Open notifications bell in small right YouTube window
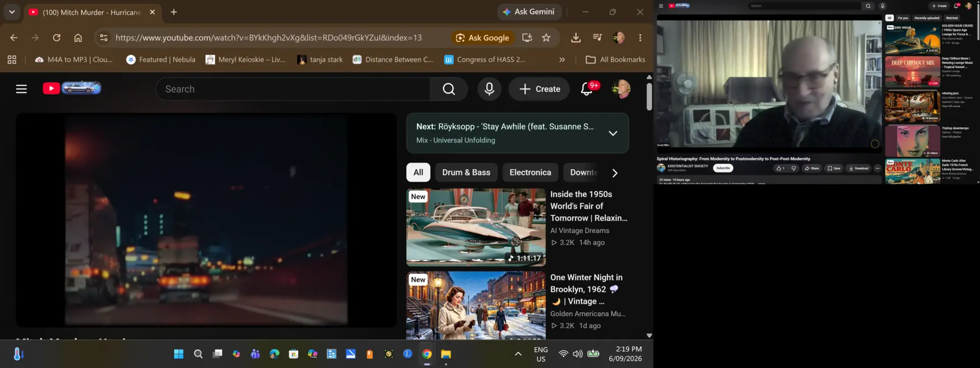The height and width of the screenshot is (368, 980). pyautogui.click(x=957, y=6)
